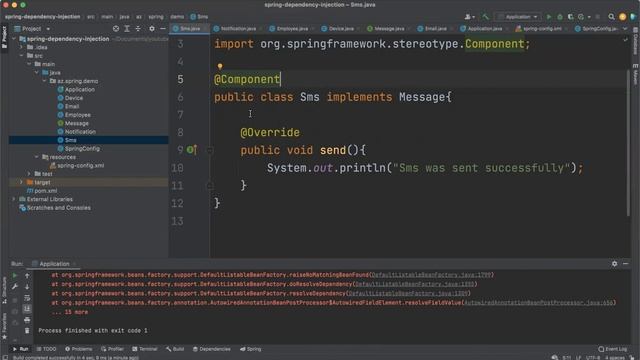Open Email class in project tree

(68, 106)
